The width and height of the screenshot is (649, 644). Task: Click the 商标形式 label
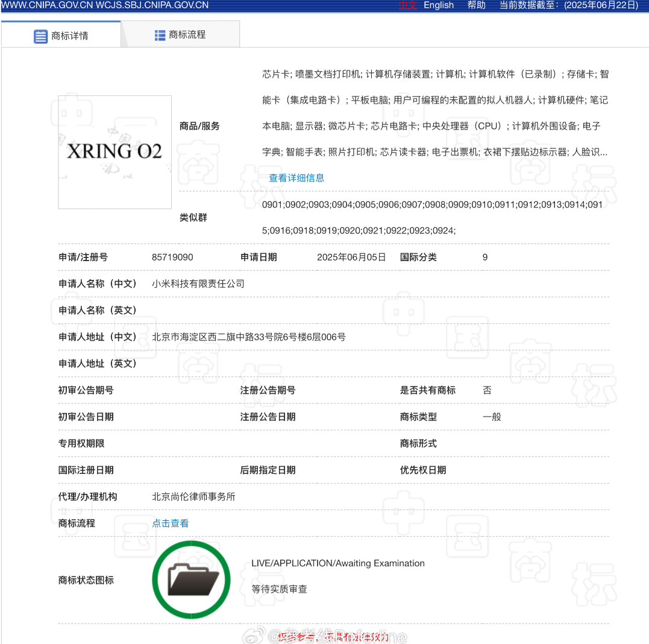click(x=418, y=444)
